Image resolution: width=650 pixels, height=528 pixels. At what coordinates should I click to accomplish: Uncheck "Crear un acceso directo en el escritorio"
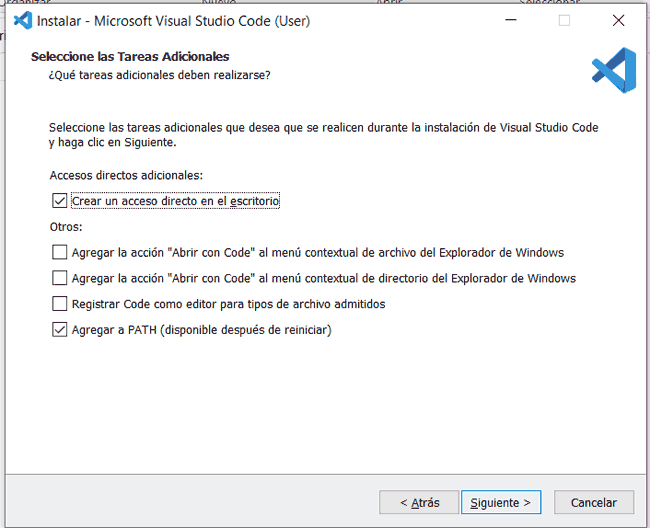click(x=60, y=201)
